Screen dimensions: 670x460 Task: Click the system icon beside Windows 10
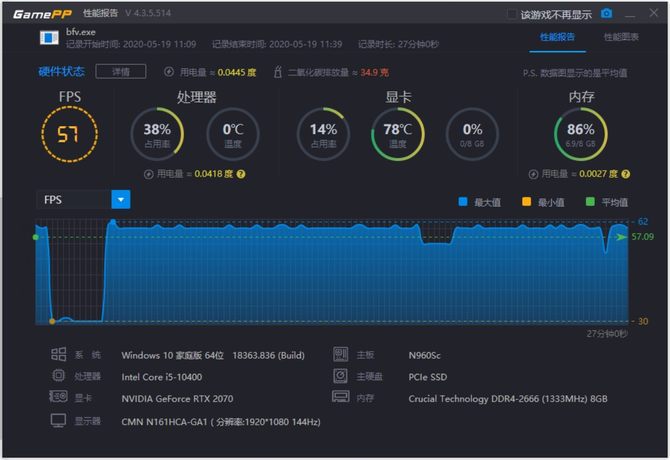click(59, 354)
